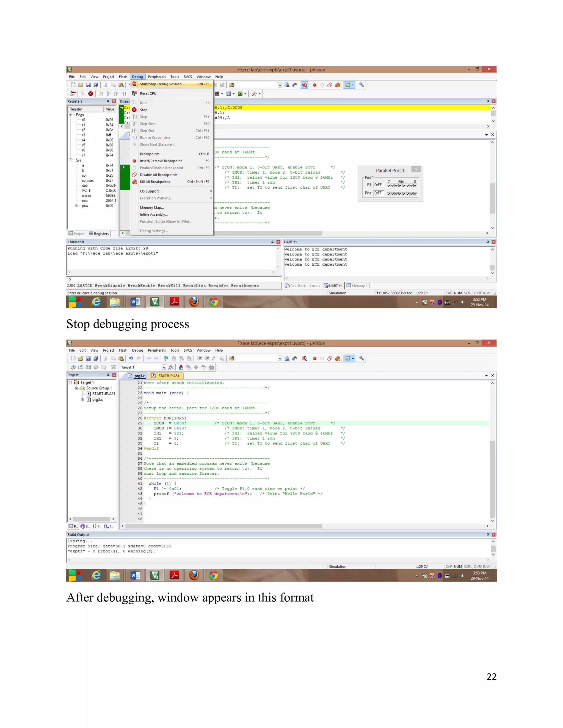This screenshot has width=563, height=728.
Task: Open editor tab list arrow above prg3.c code
Action: [x=486, y=376]
